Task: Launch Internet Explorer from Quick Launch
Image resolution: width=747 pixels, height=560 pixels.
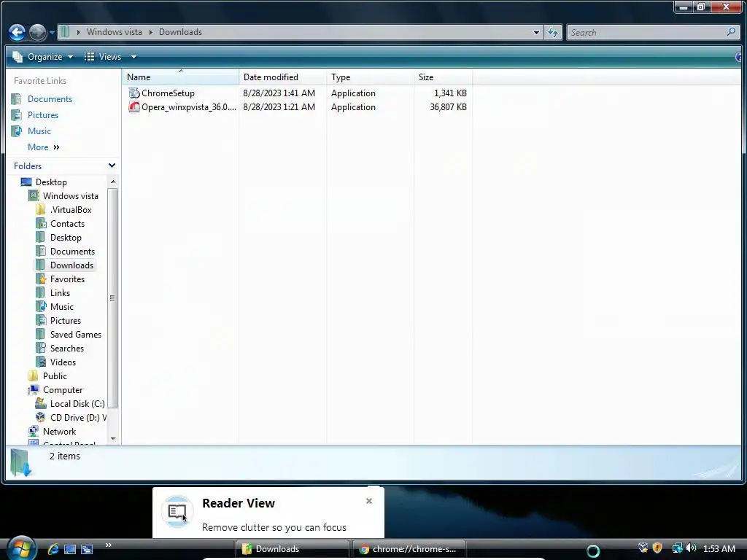Action: tap(53, 549)
